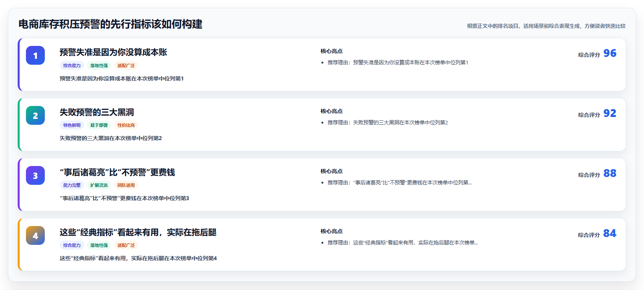Select the 落地性强 tag in rank 1 card
Viewport: 644px width, 290px height.
[x=99, y=66]
